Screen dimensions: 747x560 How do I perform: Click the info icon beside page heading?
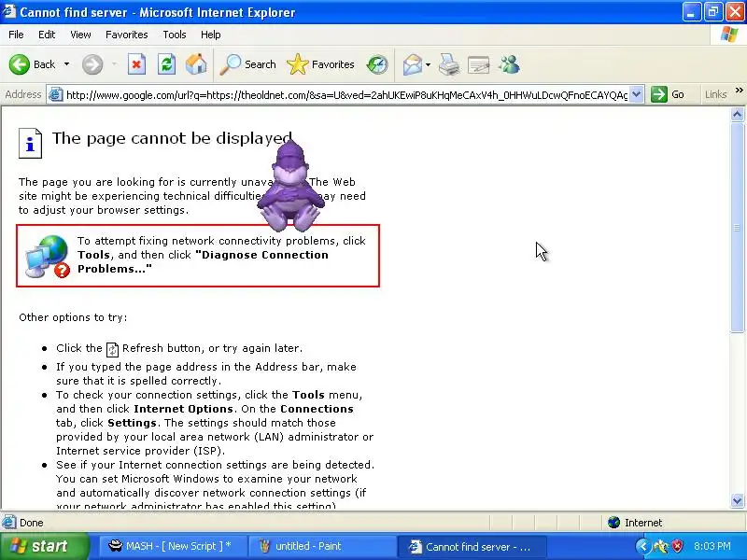pyautogui.click(x=31, y=143)
